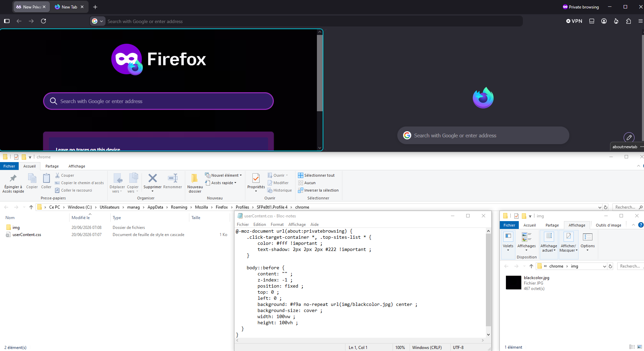Go up one folder in chrome Explorer
Viewport: 644px width, 351px height.
[31, 207]
